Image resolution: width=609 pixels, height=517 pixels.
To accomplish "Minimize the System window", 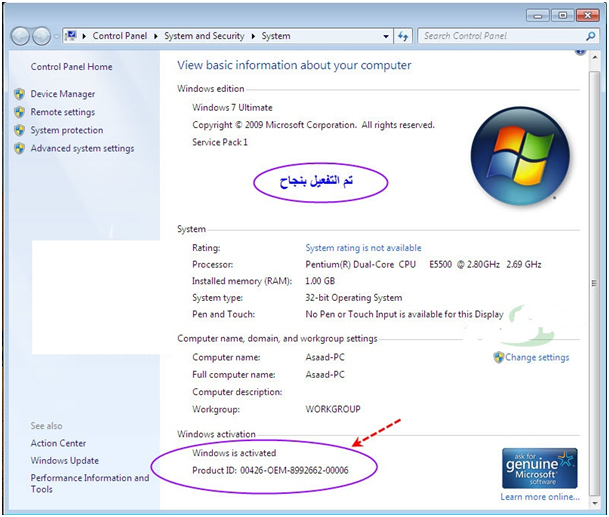I will click(538, 16).
